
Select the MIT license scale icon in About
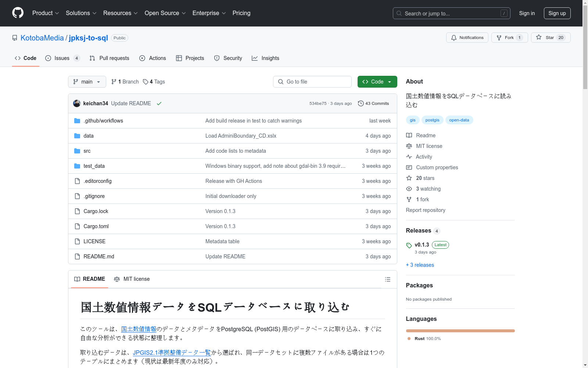pos(409,146)
